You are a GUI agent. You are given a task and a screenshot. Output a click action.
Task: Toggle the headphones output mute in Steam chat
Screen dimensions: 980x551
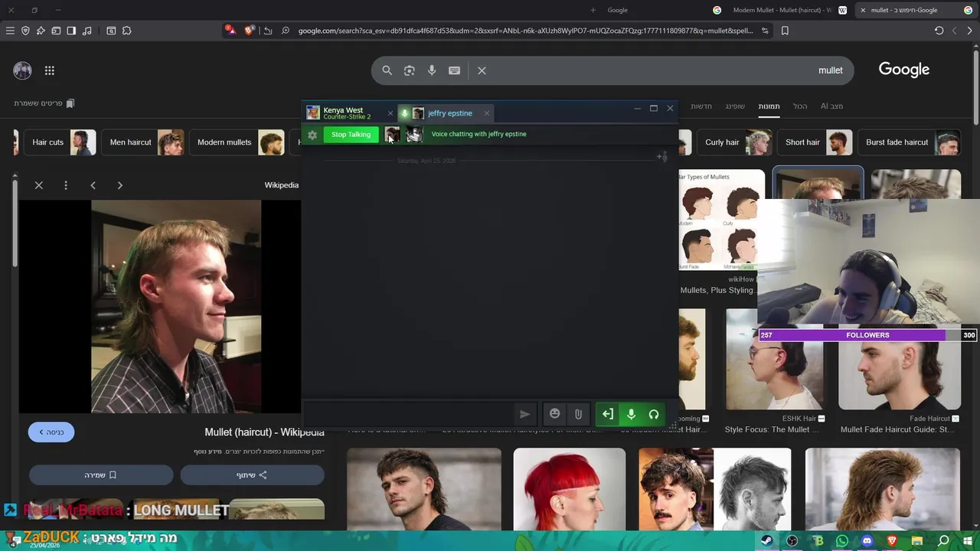tap(654, 414)
